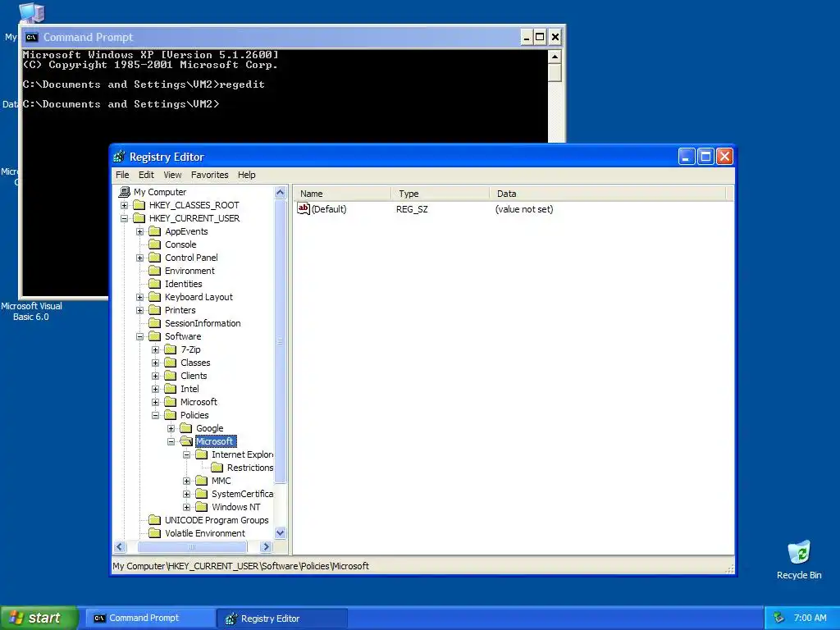Click the Command Prompt title bar icon
The image size is (840, 630).
coord(32,37)
